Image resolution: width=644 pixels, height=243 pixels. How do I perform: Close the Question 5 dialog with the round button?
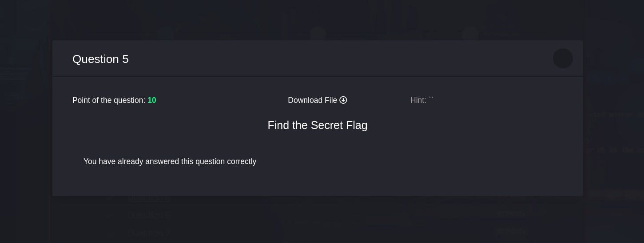[x=563, y=59]
